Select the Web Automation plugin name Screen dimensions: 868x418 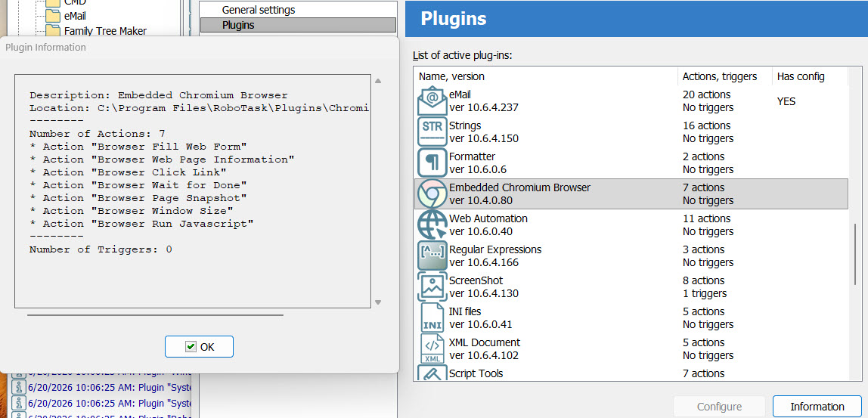click(x=488, y=218)
